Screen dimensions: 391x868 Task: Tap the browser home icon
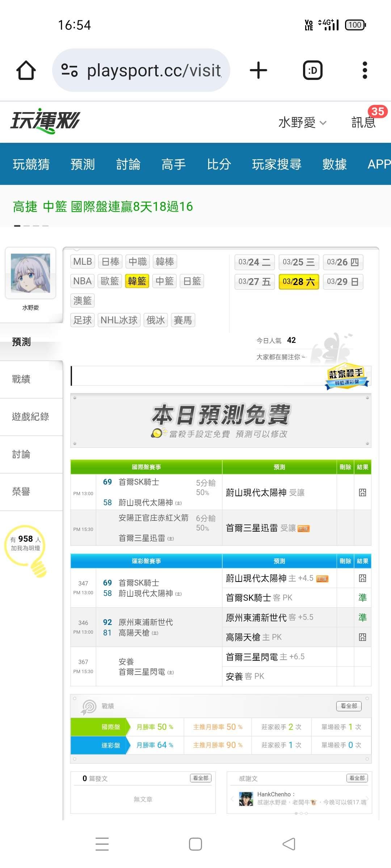[x=26, y=70]
